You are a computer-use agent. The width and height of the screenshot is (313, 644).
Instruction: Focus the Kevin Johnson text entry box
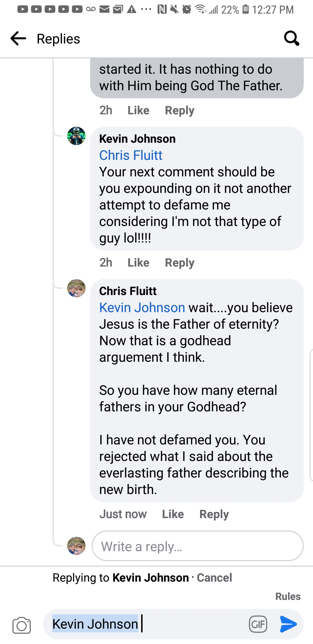pyautogui.click(x=174, y=624)
